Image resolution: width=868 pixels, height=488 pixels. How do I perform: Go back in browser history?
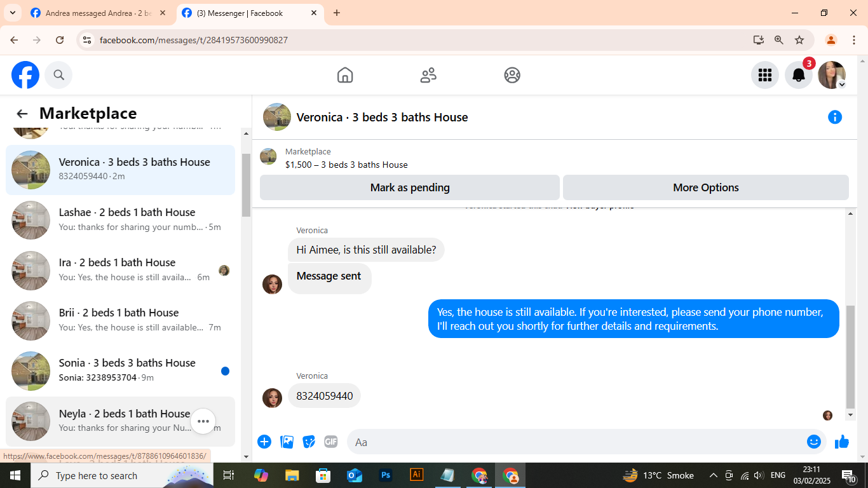[14, 40]
